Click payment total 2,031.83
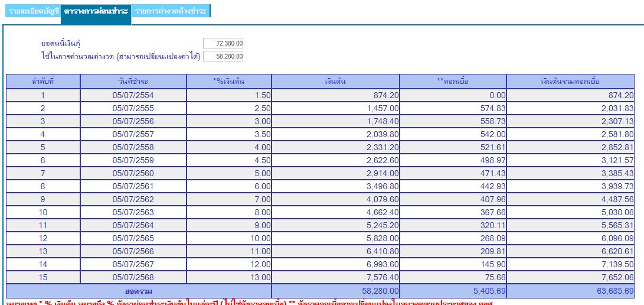 570,109
